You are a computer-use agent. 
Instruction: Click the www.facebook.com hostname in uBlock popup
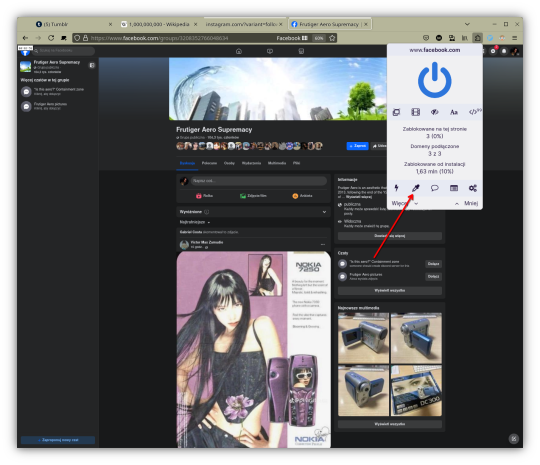(x=435, y=50)
